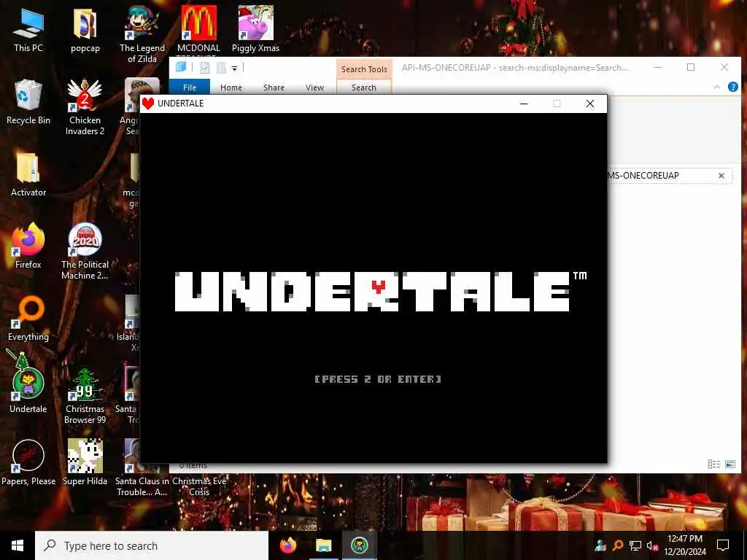
Task: Open the Activator folder
Action: tap(28, 174)
